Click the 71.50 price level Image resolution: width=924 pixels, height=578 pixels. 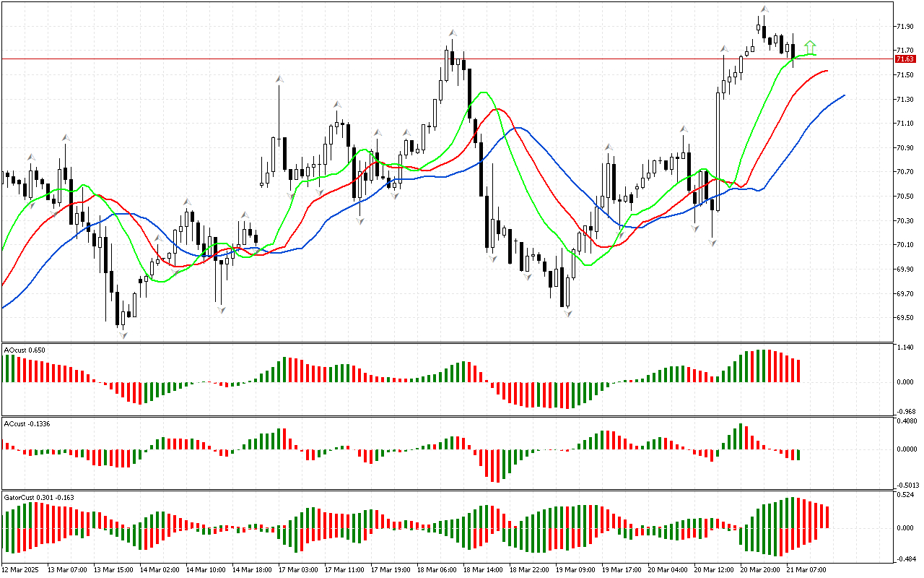[905, 75]
